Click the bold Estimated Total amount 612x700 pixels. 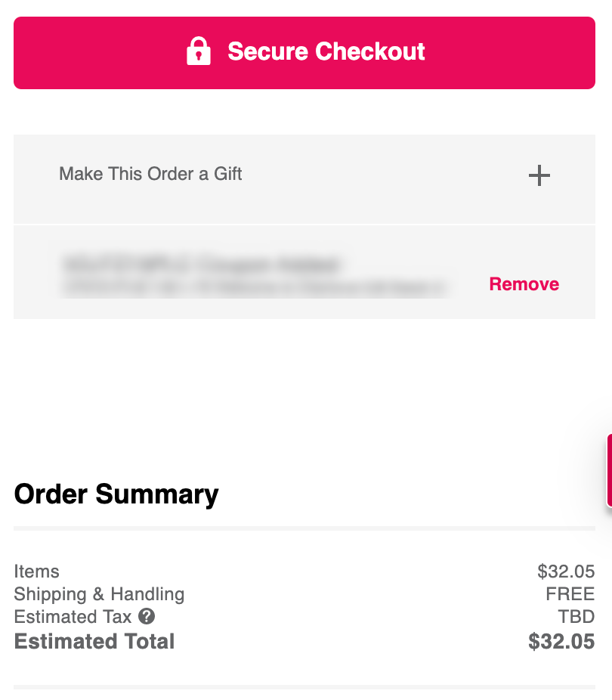pyautogui.click(x=561, y=641)
